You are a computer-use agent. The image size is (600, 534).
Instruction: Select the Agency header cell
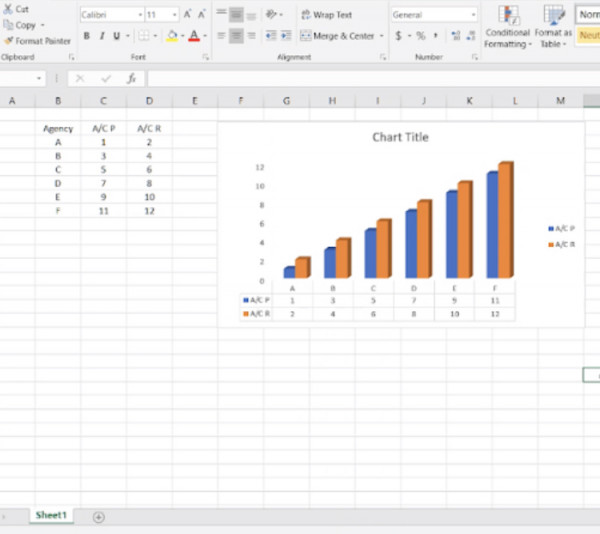(58, 129)
